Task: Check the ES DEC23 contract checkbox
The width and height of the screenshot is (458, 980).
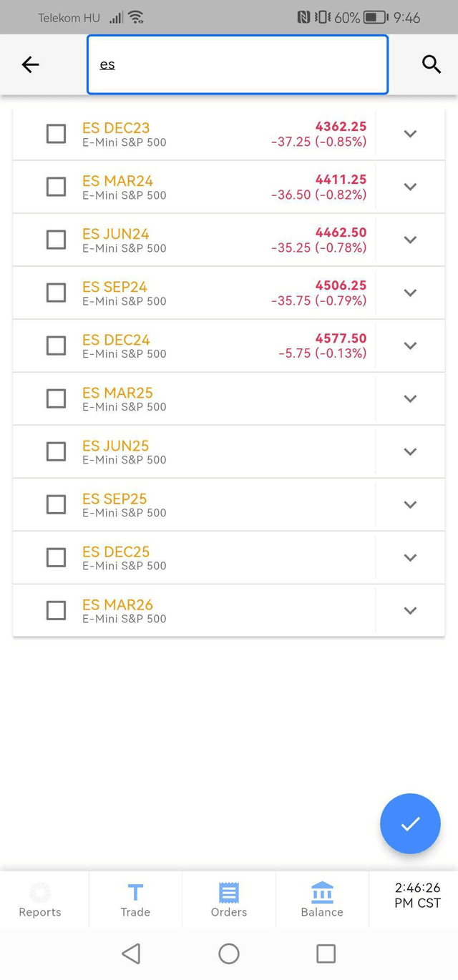Action: 56,134
